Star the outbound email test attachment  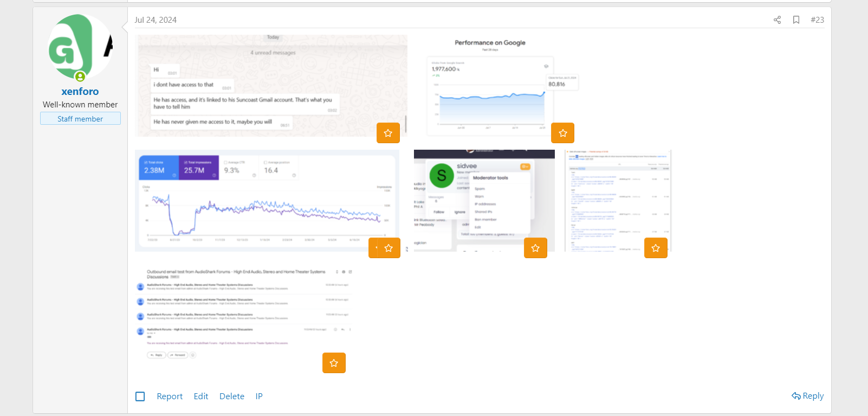pyautogui.click(x=334, y=363)
